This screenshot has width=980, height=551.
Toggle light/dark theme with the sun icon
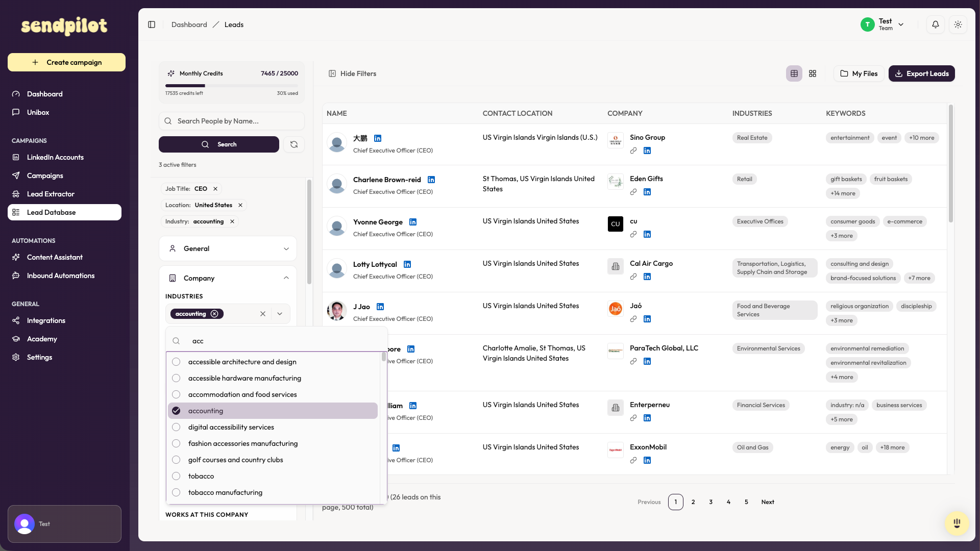point(958,24)
